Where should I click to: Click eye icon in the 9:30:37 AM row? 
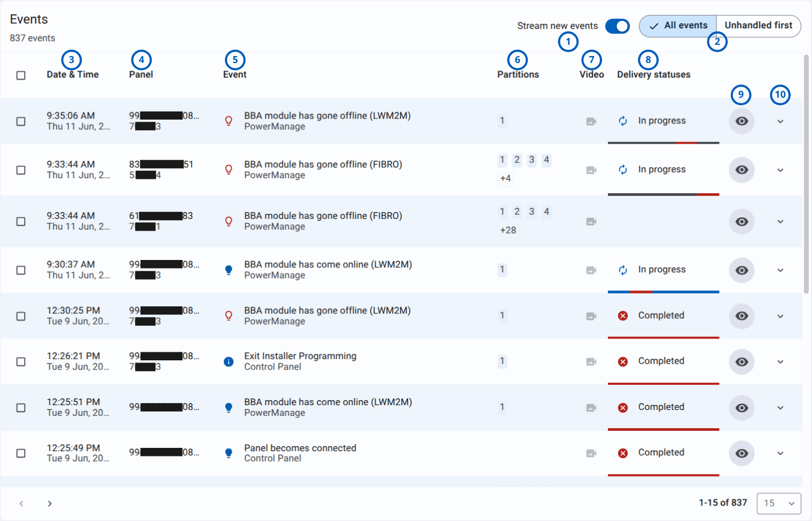point(742,270)
